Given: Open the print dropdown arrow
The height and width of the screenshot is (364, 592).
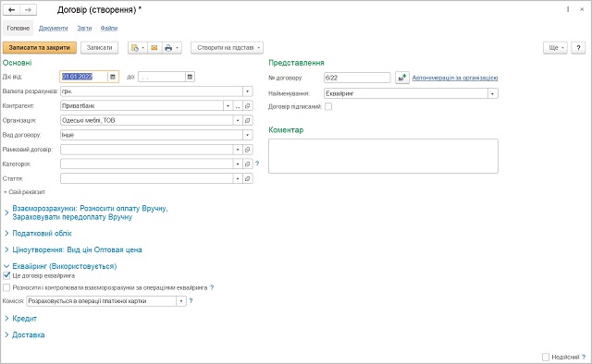Looking at the screenshot, I should [x=178, y=48].
